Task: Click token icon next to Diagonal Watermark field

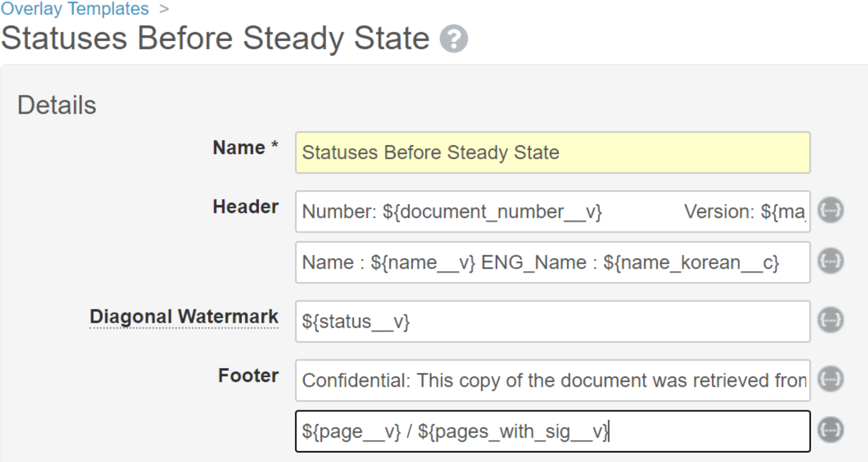Action: click(830, 320)
